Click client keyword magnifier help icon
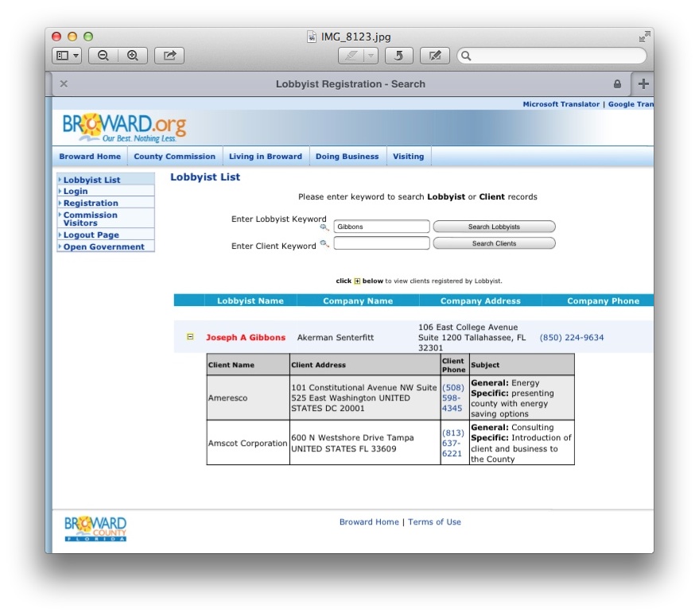 [324, 243]
